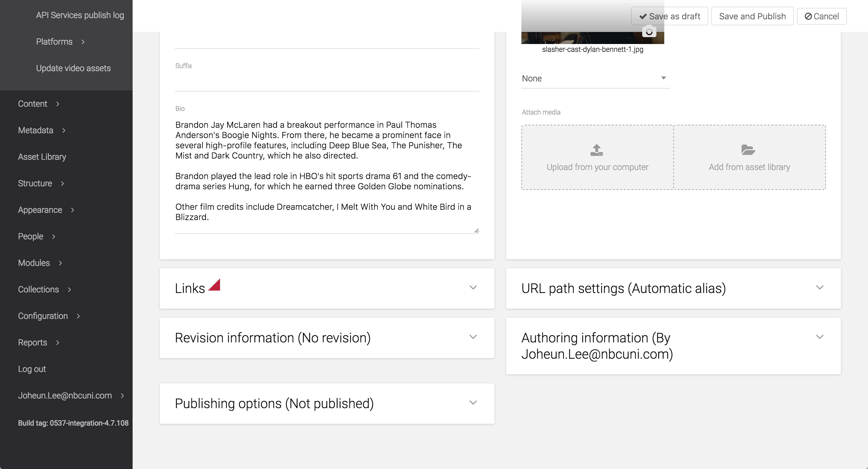Open the None dropdown under the image
Image resolution: width=868 pixels, height=469 pixels.
click(x=595, y=78)
